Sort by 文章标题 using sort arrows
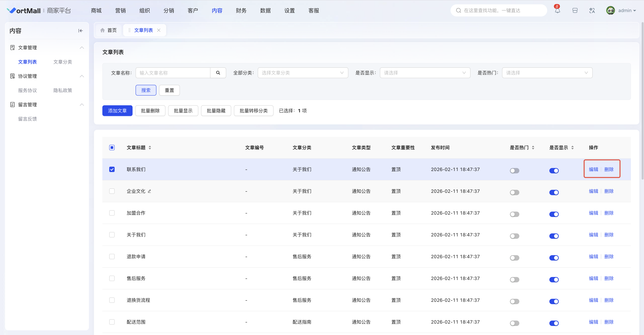 (150, 148)
